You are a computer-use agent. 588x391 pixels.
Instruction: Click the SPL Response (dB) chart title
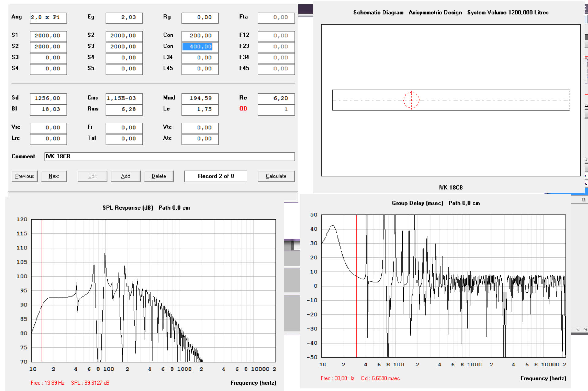coord(128,208)
